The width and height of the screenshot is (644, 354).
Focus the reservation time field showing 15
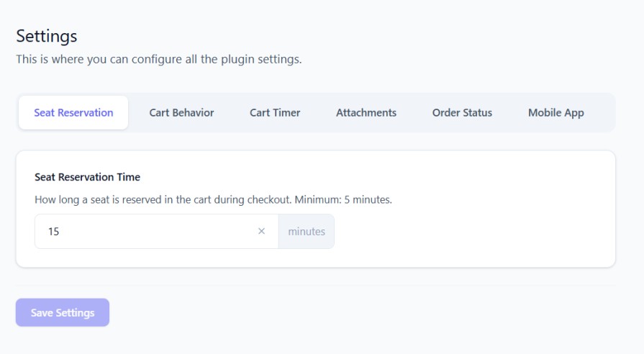[x=144, y=232]
